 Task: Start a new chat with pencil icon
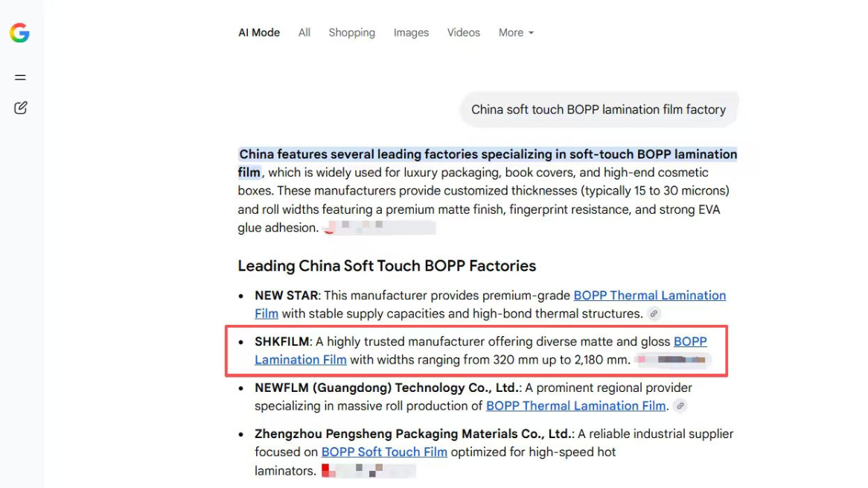21,107
